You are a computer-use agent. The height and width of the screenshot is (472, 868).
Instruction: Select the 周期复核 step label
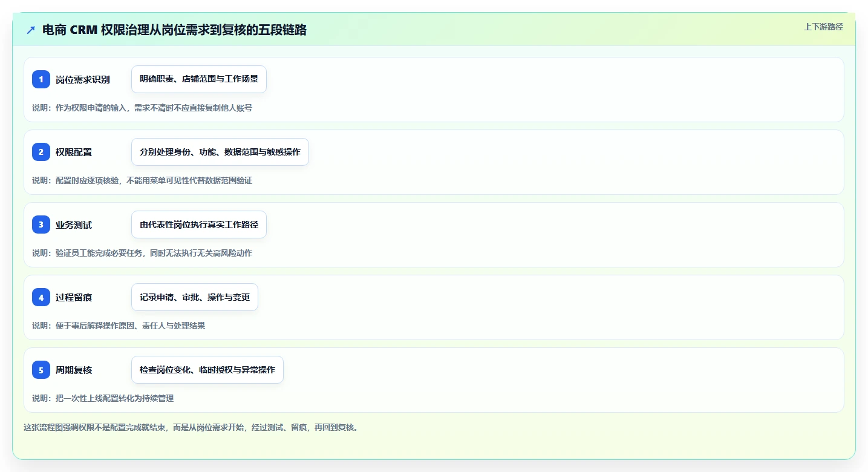coord(74,370)
